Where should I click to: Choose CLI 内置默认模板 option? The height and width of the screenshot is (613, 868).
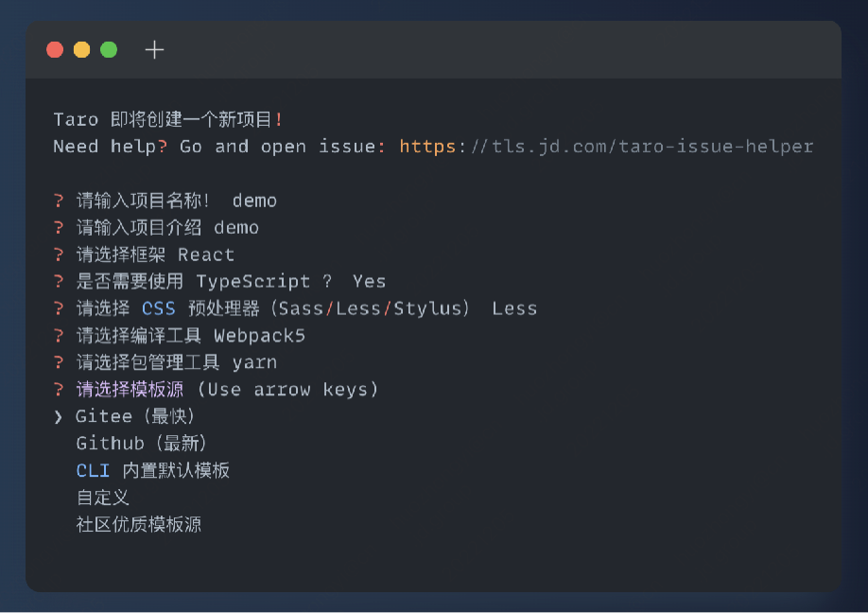(153, 470)
